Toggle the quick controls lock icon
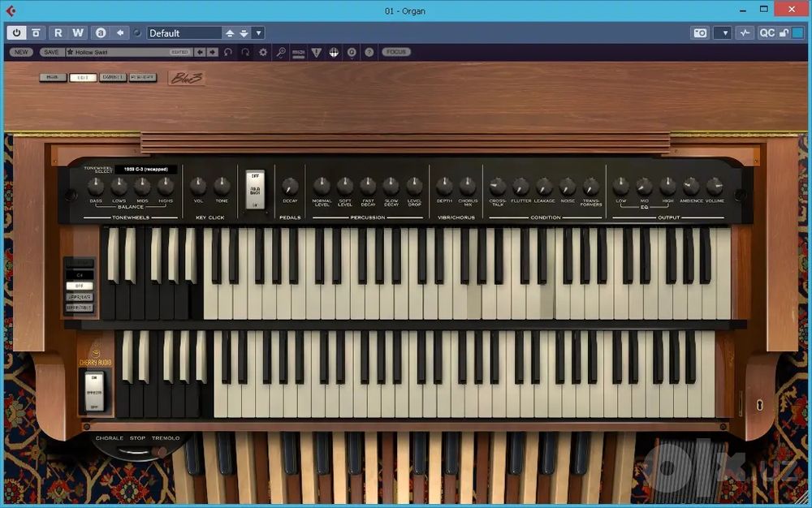This screenshot has height=508, width=812. point(784,33)
